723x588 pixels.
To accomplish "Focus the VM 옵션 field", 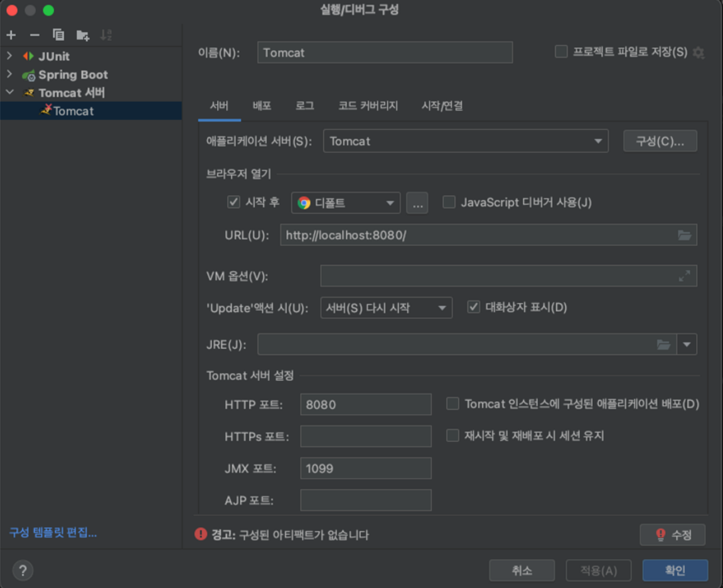I will [499, 275].
